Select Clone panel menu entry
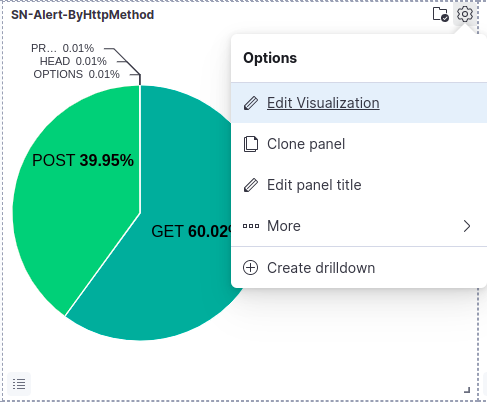The image size is (487, 402). coord(359,144)
